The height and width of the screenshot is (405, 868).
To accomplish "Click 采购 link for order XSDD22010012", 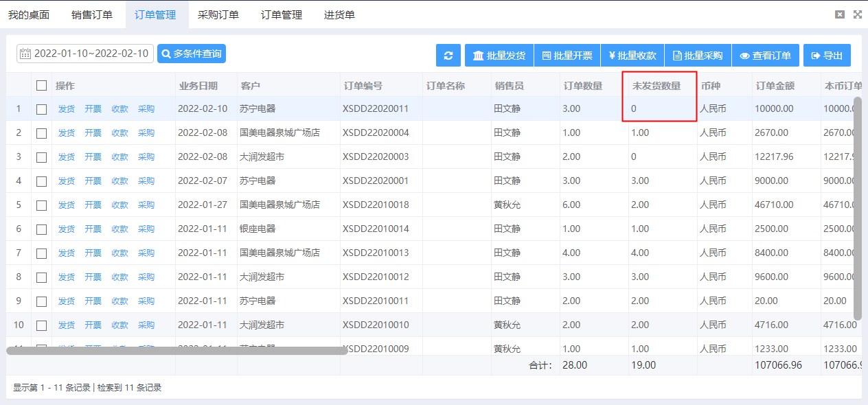I will (146, 277).
